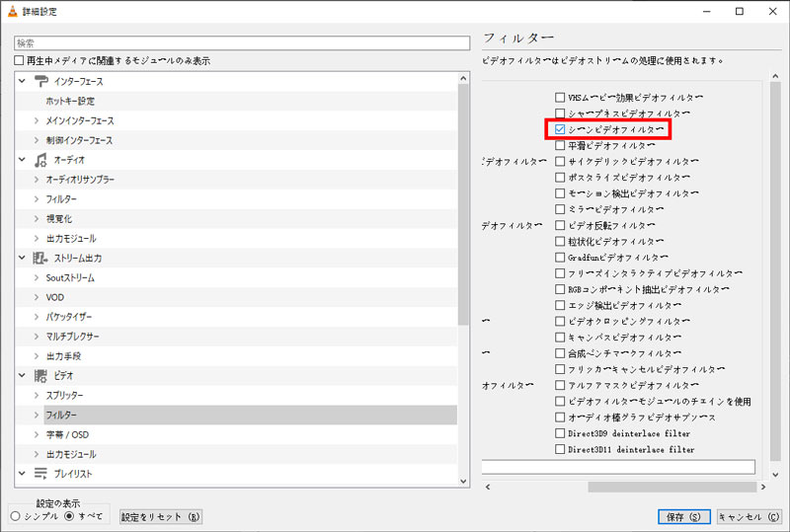Image resolution: width=790 pixels, height=532 pixels.
Task: Click the VLC cone icon in title bar
Action: (x=11, y=11)
